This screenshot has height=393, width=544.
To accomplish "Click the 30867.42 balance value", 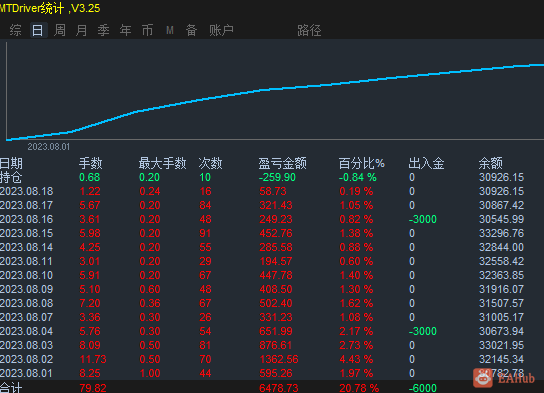I will point(501,205).
